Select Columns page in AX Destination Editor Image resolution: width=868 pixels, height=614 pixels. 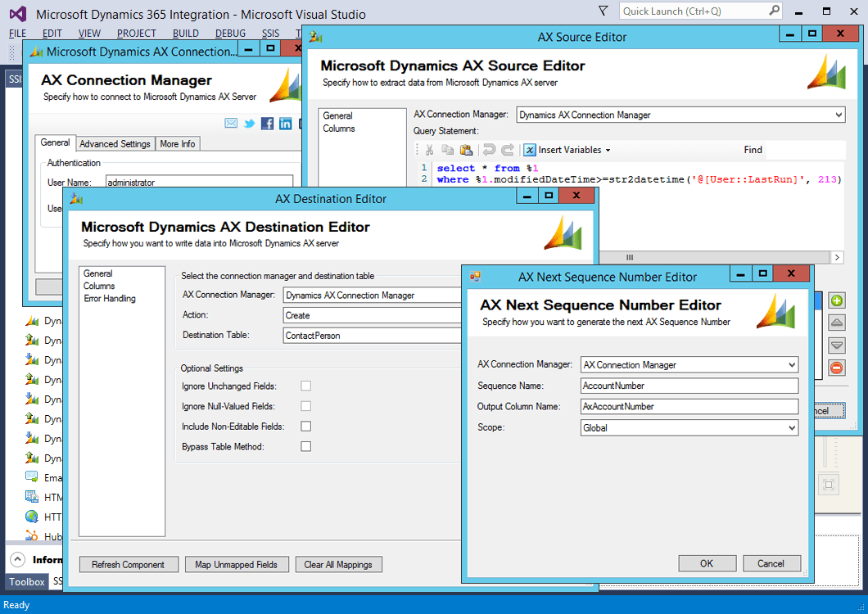99,286
